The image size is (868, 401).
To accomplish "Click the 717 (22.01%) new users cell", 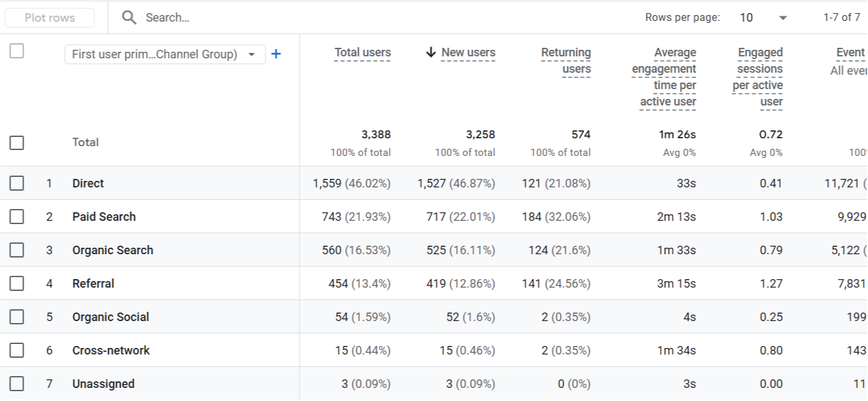I will (x=461, y=217).
